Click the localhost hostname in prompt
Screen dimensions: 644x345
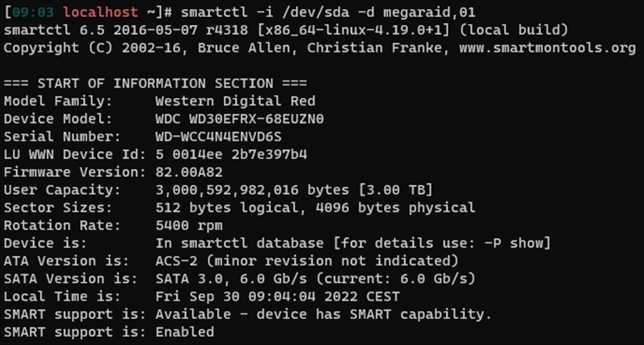[x=100, y=12]
